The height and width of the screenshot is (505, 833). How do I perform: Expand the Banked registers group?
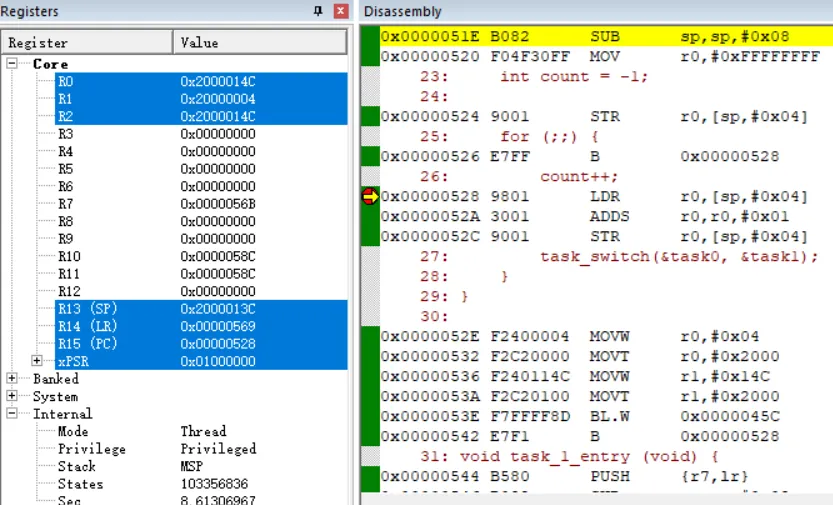[13, 379]
